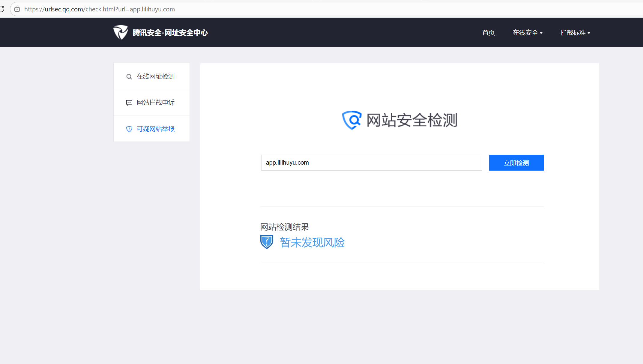Open 可疑网站举报 sidebar entry

[x=155, y=129]
